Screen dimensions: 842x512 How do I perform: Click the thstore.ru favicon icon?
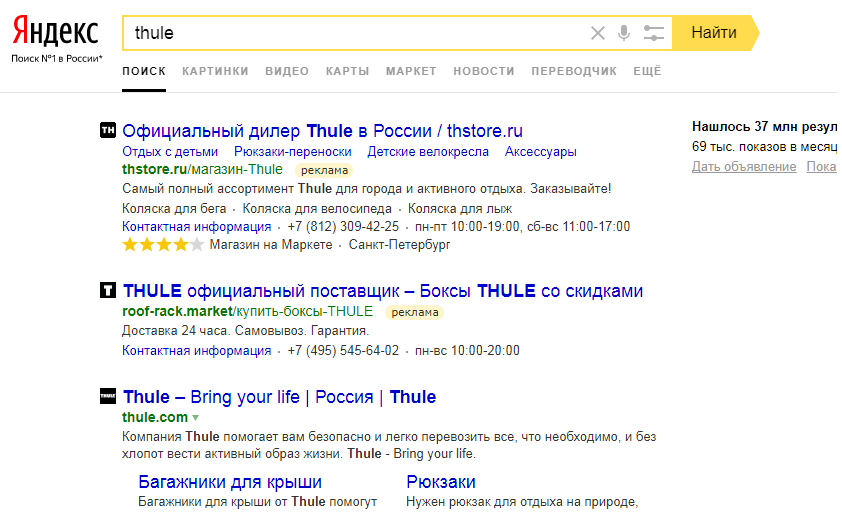click(108, 131)
